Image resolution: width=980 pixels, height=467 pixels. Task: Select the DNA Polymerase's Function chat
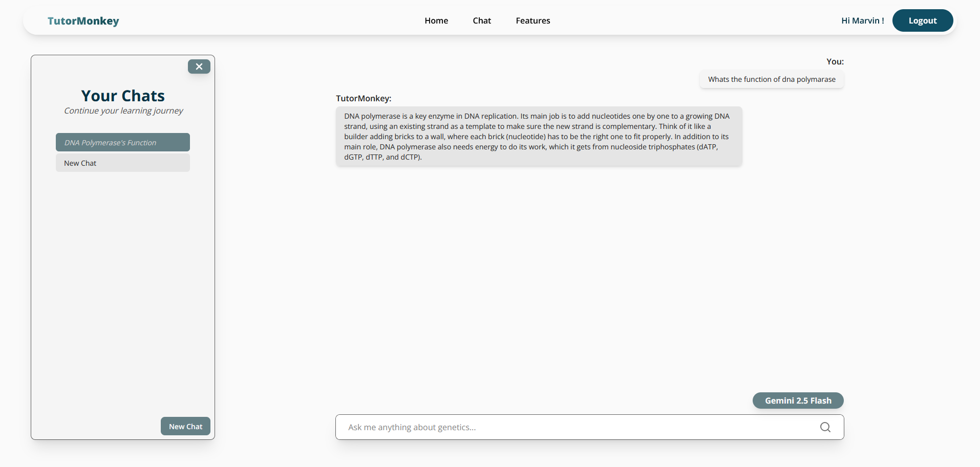tap(122, 142)
